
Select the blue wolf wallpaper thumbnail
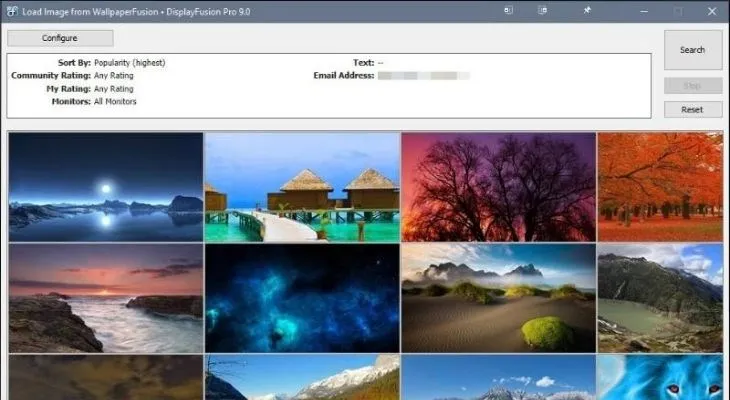click(x=660, y=377)
